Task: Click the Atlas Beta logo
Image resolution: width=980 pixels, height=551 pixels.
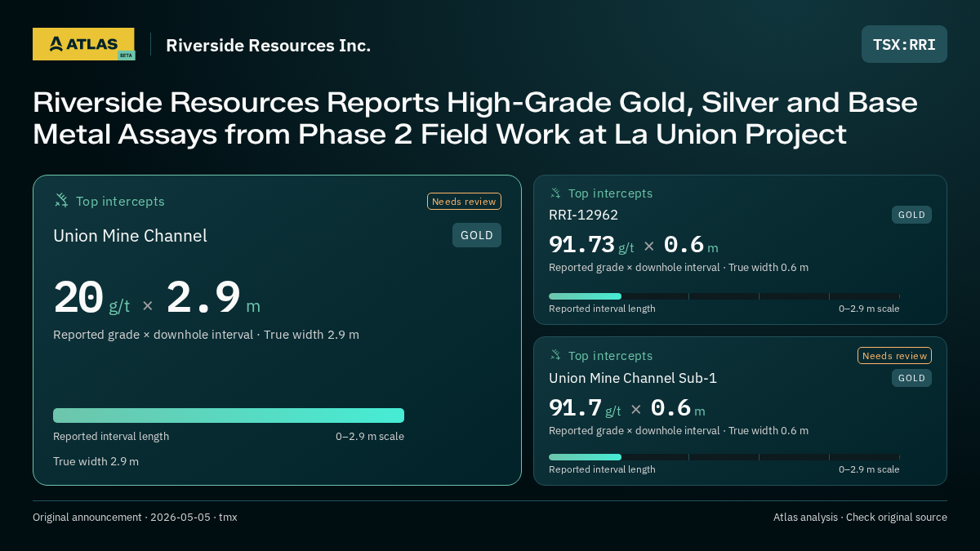Action: tap(84, 44)
